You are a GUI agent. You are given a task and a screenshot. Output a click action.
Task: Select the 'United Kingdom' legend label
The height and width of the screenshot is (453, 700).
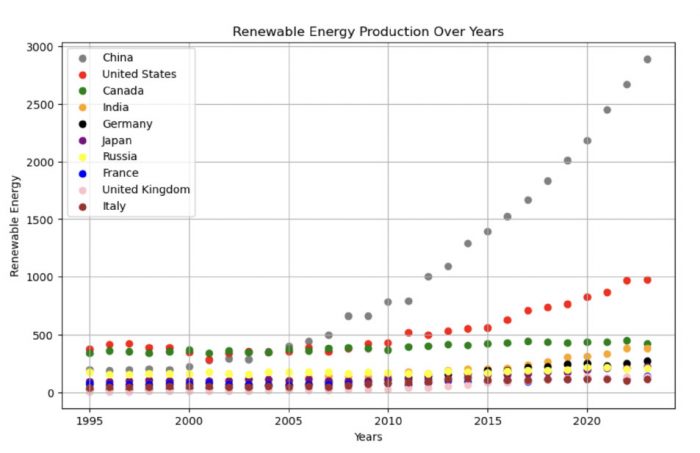point(146,189)
